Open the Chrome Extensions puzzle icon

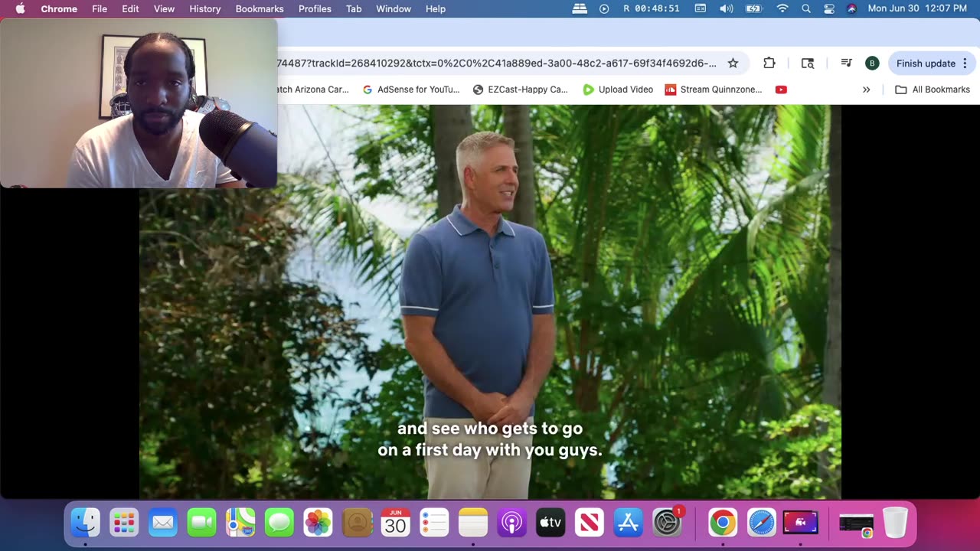pos(769,64)
